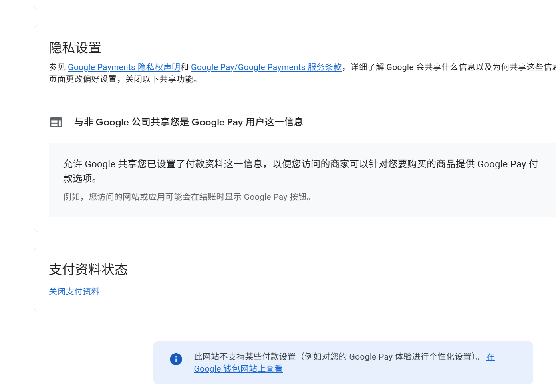Open the Google 钱包网站上查看 link
The height and width of the screenshot is (392, 556).
pos(238,368)
